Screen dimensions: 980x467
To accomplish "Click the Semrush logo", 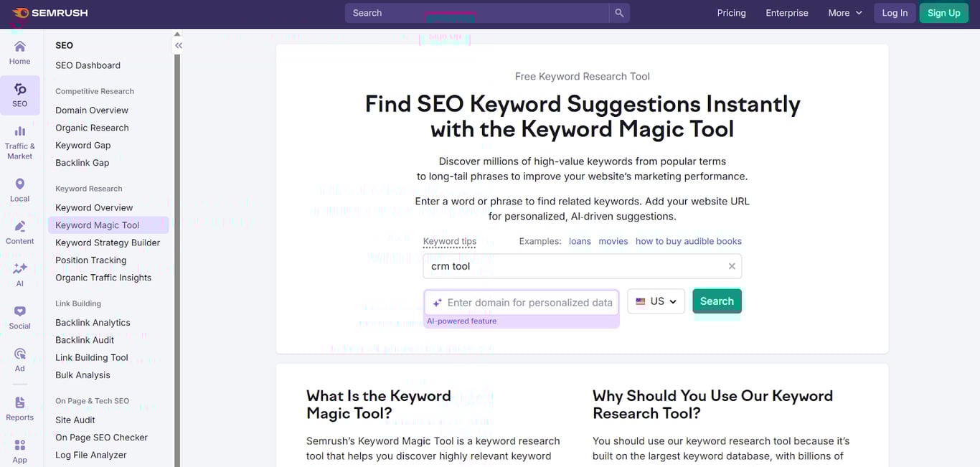I will [50, 13].
